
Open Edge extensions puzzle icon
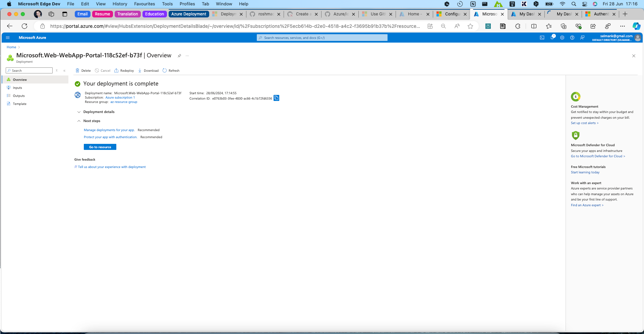click(518, 26)
